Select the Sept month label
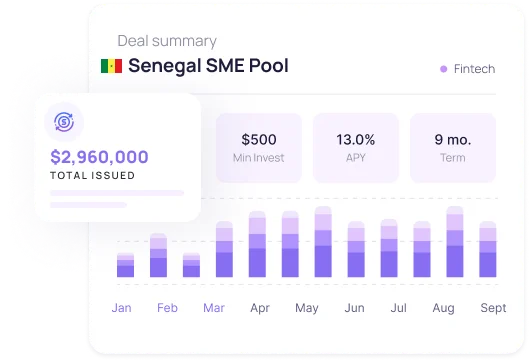The height and width of the screenshot is (361, 530). point(493,308)
